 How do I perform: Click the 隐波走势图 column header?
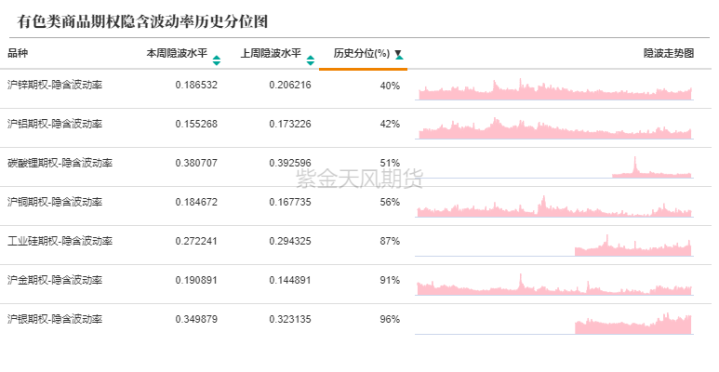[669, 53]
